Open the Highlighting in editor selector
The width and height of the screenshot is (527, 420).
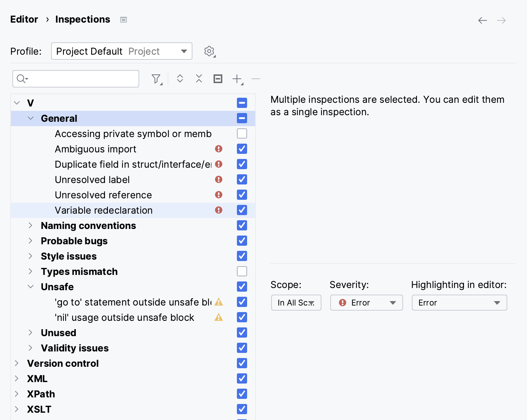[x=459, y=303]
